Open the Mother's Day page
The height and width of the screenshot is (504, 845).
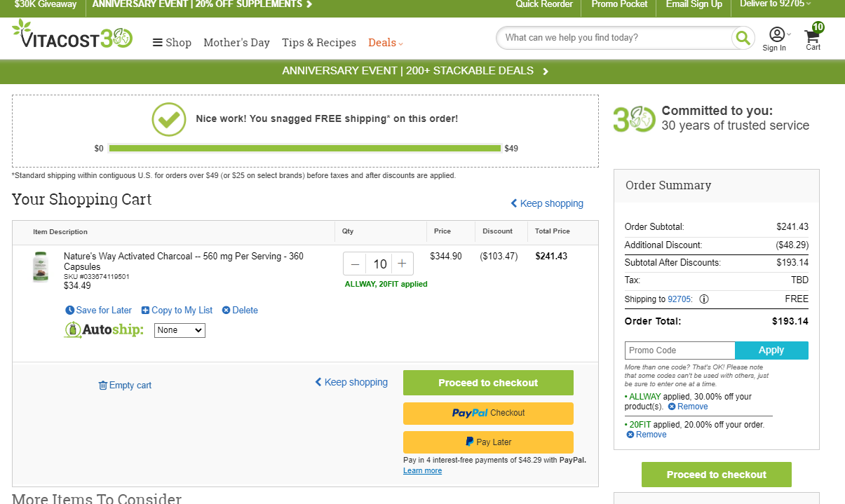pos(236,43)
